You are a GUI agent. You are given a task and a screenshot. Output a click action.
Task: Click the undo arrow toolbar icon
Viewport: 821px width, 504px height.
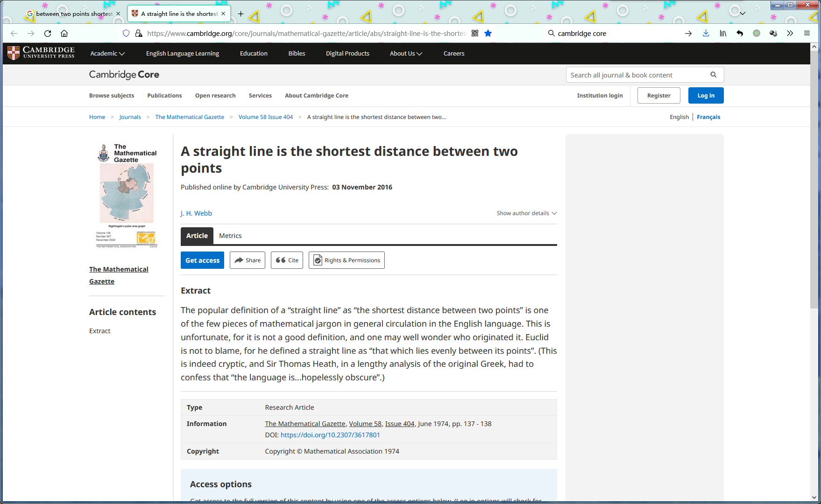tap(740, 34)
